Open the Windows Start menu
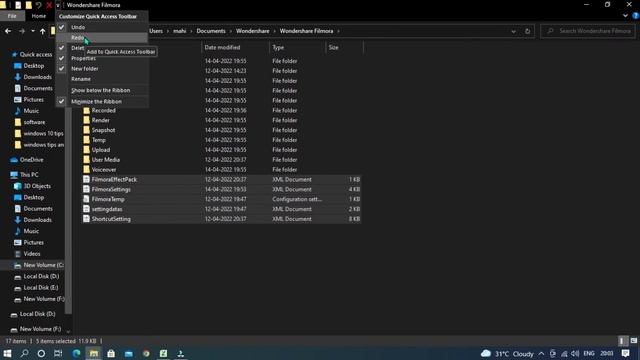 click(7, 353)
